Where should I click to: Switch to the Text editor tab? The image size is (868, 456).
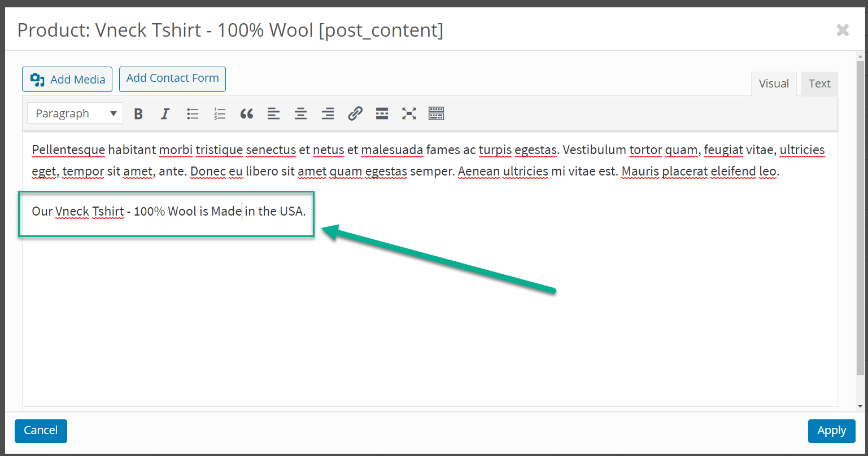[x=819, y=84]
